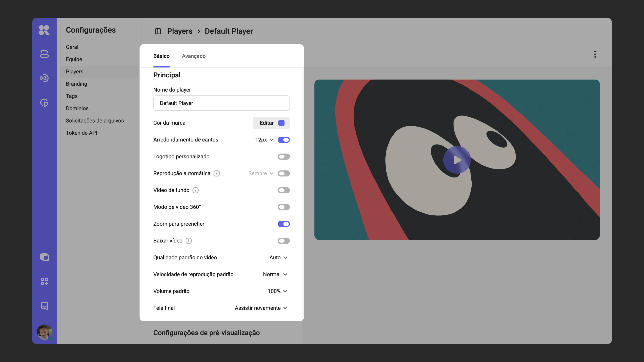Select Players in settings menu
The image size is (644, 362).
click(99, 71)
